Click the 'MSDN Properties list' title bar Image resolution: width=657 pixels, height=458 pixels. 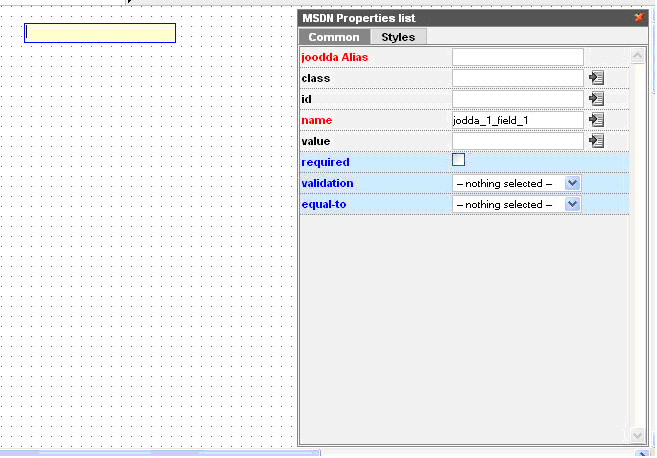tap(473, 18)
